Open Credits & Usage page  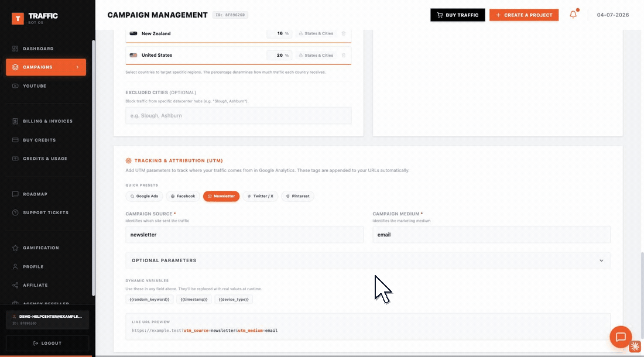45,159
